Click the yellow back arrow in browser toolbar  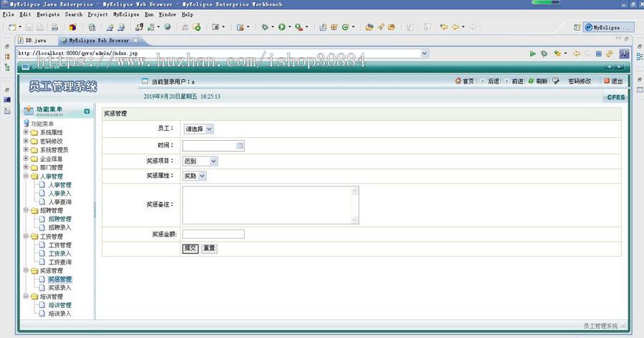coord(577,54)
